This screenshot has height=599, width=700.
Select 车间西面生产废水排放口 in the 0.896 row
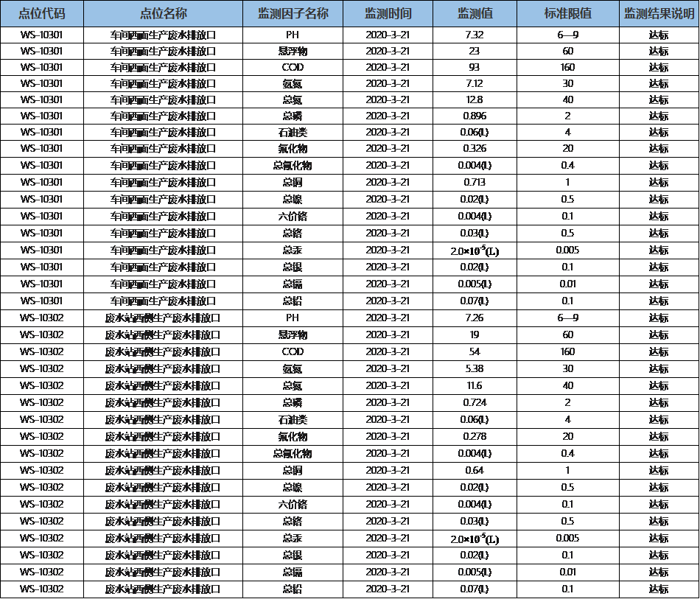[x=164, y=116]
